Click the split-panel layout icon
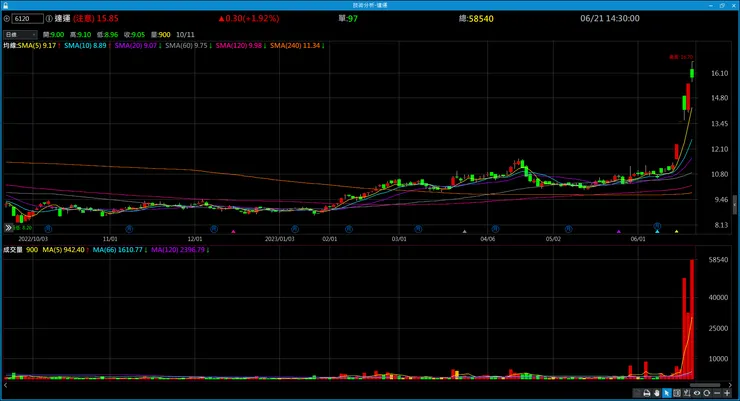This screenshot has width=740, height=401. [x=677, y=393]
